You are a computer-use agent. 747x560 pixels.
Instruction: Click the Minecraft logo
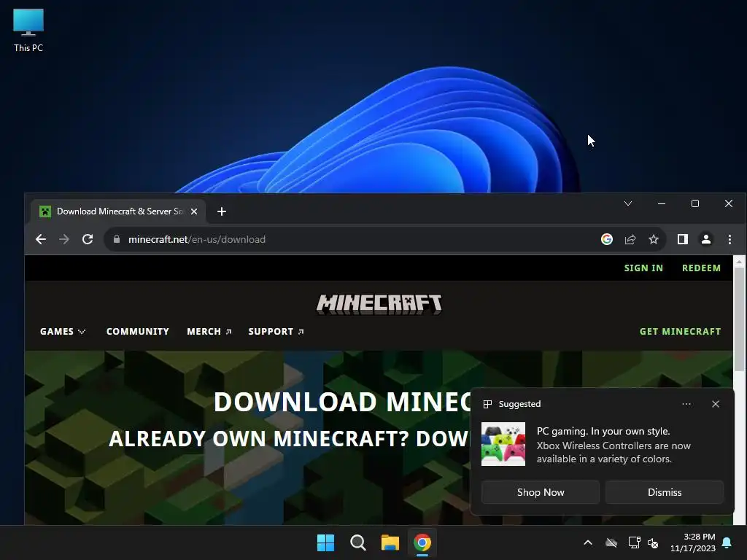(379, 304)
